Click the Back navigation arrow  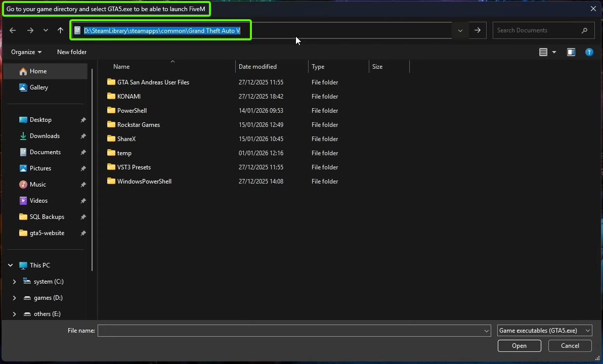pyautogui.click(x=13, y=30)
